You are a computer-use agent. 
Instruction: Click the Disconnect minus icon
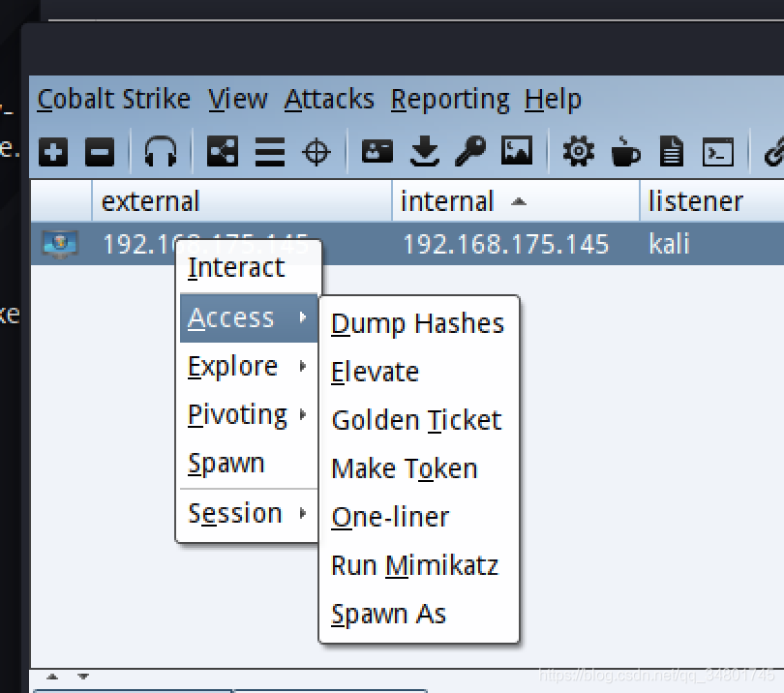[x=100, y=152]
